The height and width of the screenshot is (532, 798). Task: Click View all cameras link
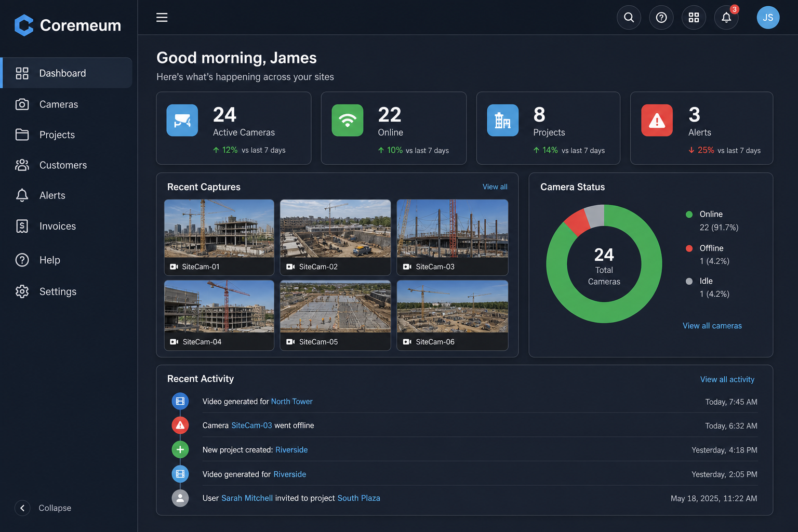pyautogui.click(x=712, y=326)
